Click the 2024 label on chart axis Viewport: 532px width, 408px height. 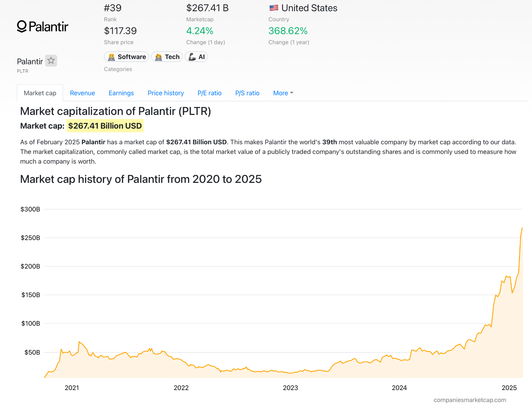(399, 388)
